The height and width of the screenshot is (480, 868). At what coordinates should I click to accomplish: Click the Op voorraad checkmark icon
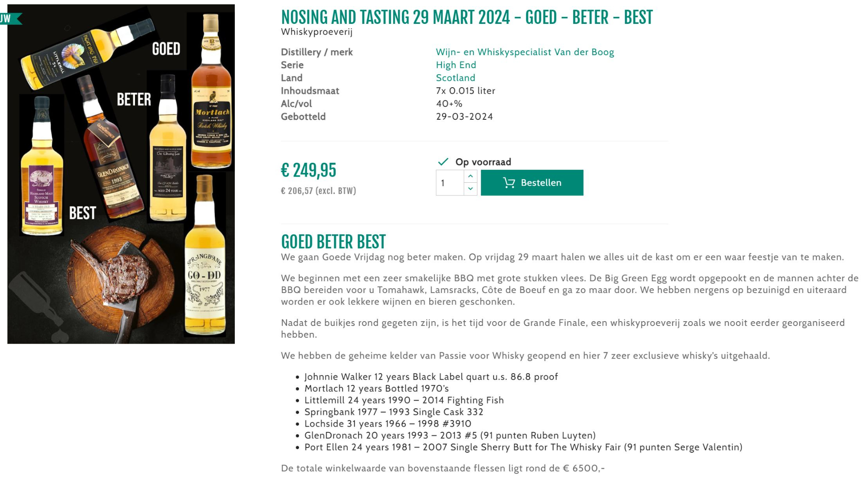coord(443,162)
